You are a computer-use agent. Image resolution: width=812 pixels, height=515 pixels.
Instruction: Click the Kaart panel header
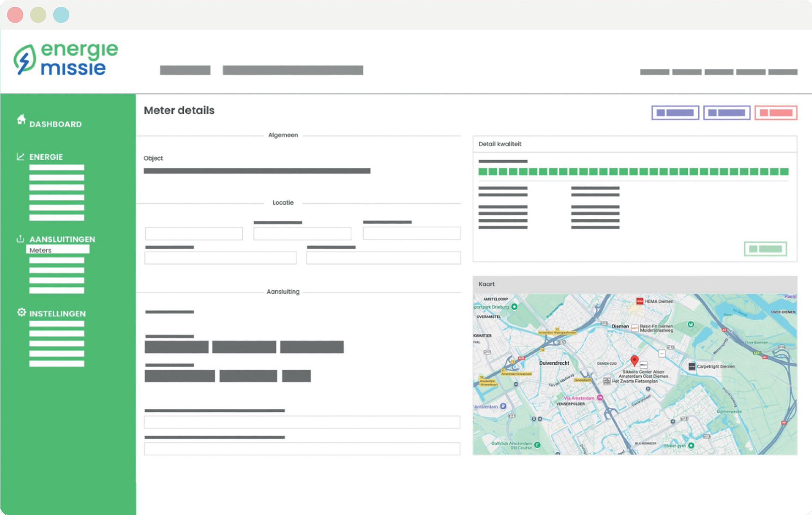pos(635,284)
